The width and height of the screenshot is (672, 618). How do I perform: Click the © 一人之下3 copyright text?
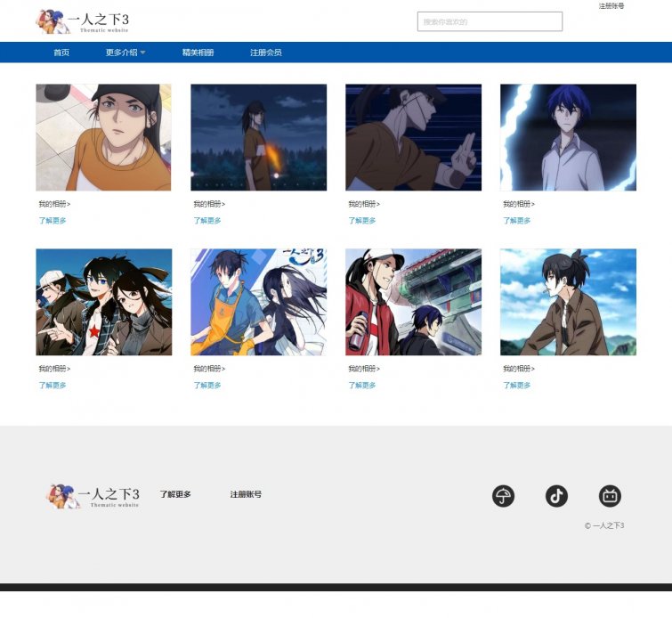[x=604, y=525]
